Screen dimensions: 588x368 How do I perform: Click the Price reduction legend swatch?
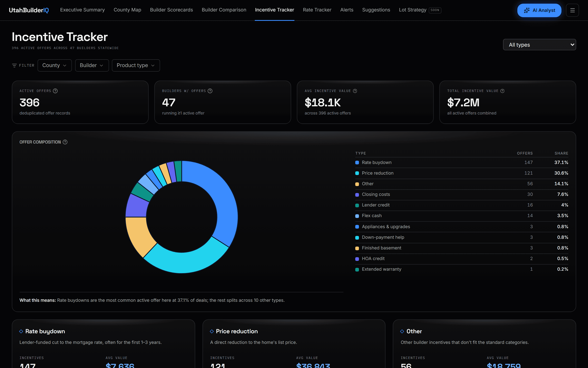click(357, 173)
